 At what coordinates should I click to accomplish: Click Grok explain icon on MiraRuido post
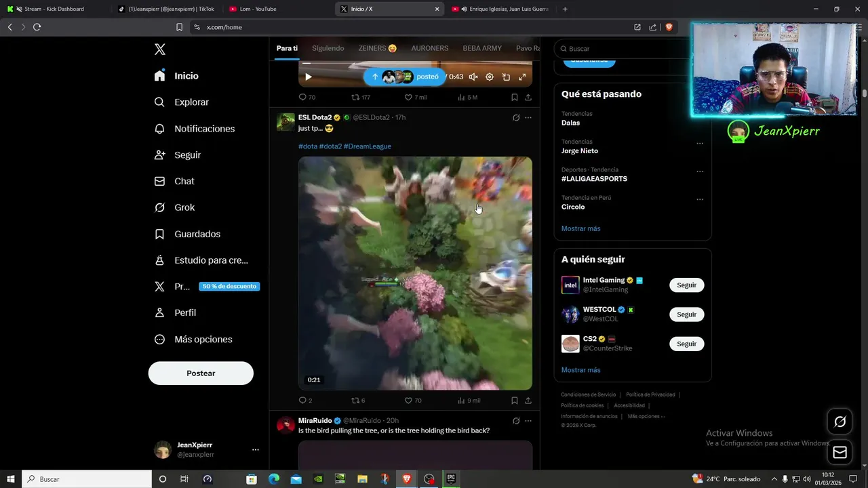click(x=516, y=421)
